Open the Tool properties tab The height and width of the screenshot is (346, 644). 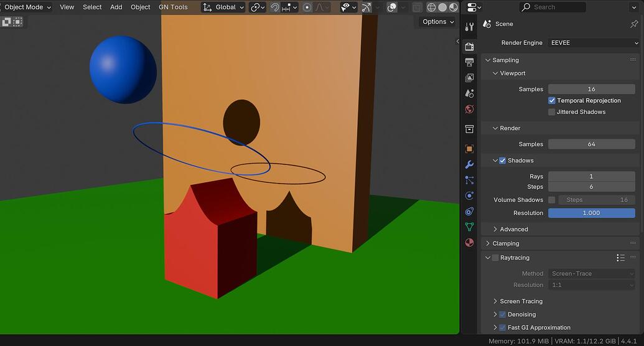(x=469, y=27)
